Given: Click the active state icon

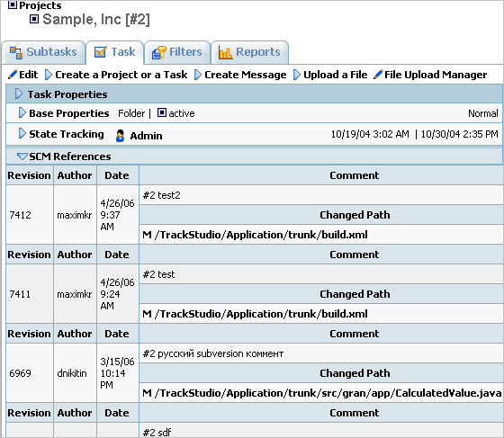Looking at the screenshot, I should pos(162,112).
